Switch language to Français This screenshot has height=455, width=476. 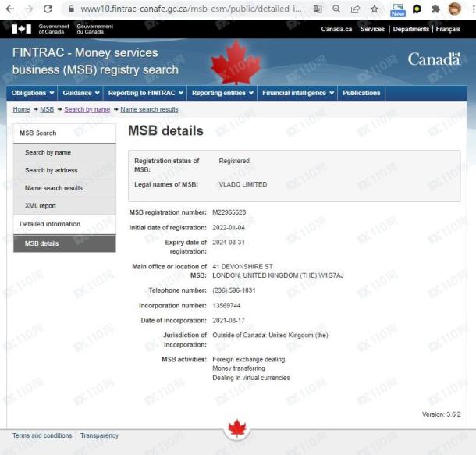coord(448,29)
